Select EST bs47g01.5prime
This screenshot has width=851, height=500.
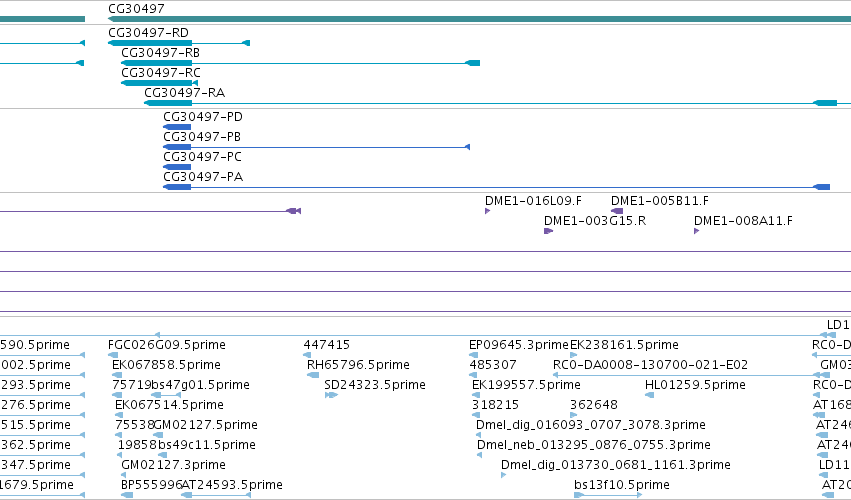pos(200,385)
